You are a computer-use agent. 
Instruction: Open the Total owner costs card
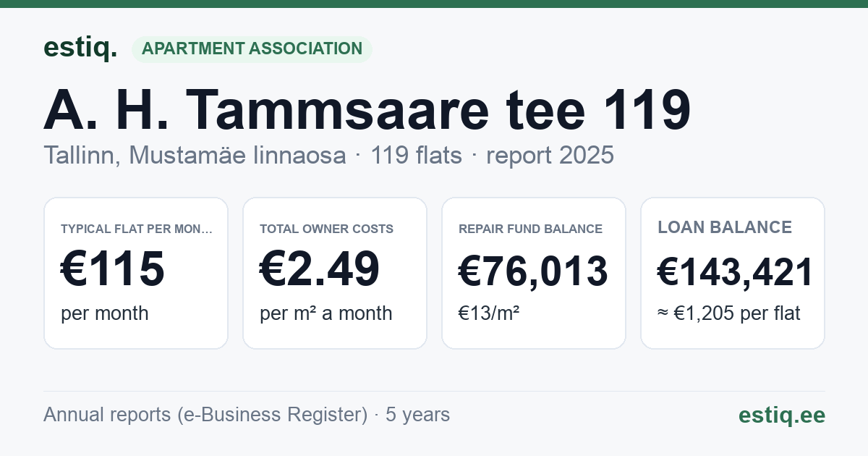click(335, 273)
